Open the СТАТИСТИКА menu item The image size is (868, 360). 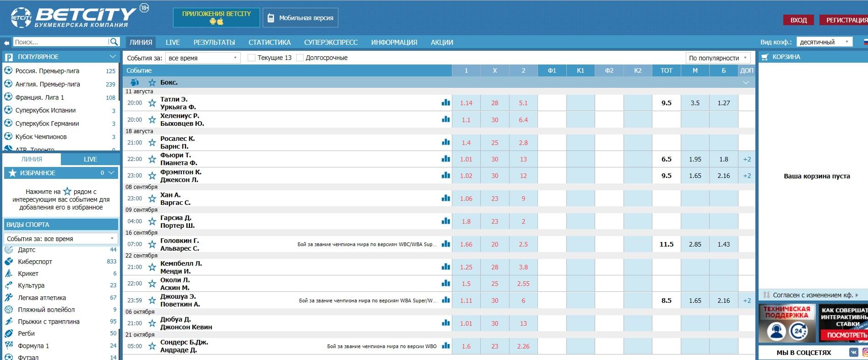(270, 42)
